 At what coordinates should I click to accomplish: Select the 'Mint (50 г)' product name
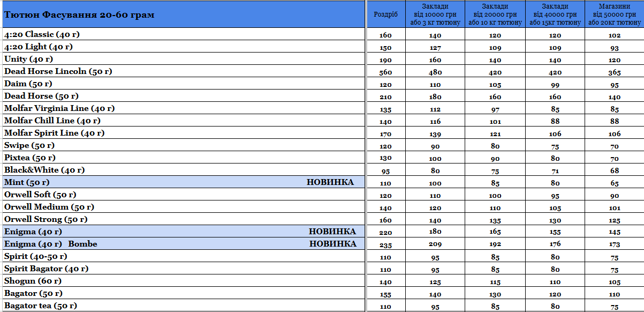click(x=27, y=182)
